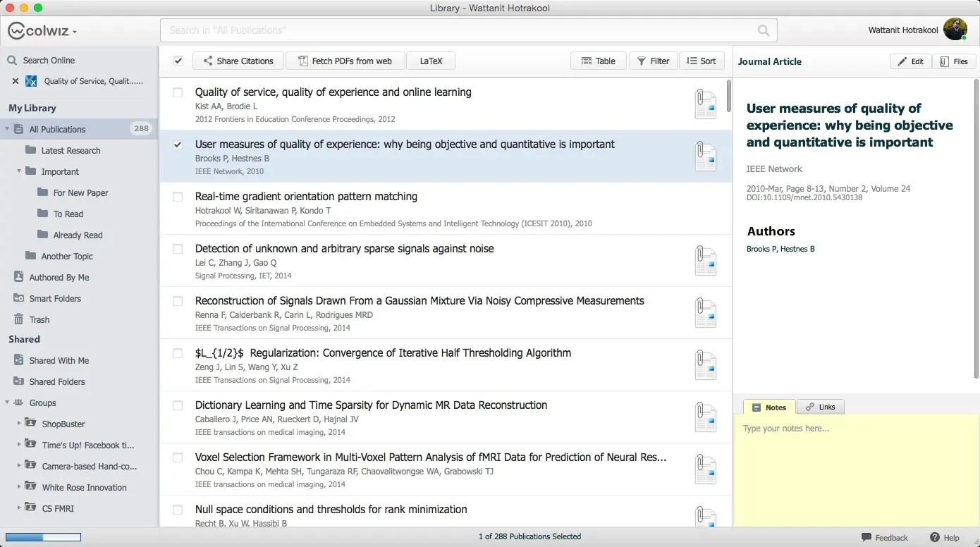Screen dimensions: 980x547
Task: Open PDF icon for Dictionary Learning paper
Action: click(705, 417)
